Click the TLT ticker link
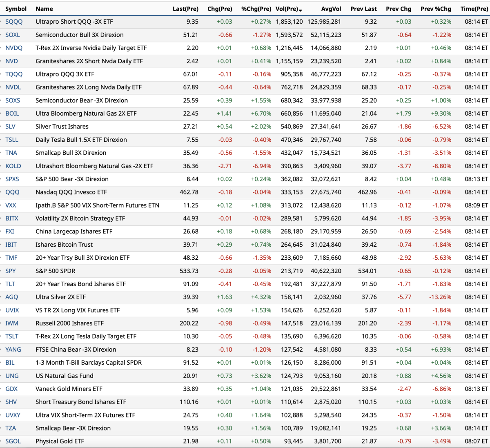490x448 pixels. (10, 284)
